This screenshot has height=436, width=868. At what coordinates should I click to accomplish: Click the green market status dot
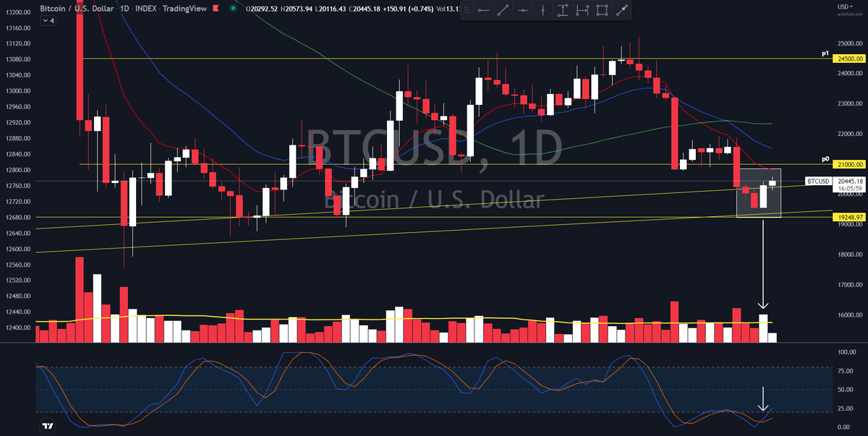click(232, 8)
